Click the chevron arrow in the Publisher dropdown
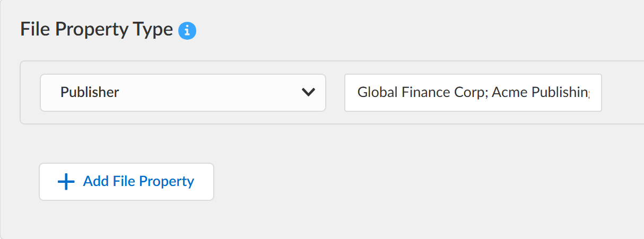Image resolution: width=644 pixels, height=239 pixels. click(308, 92)
